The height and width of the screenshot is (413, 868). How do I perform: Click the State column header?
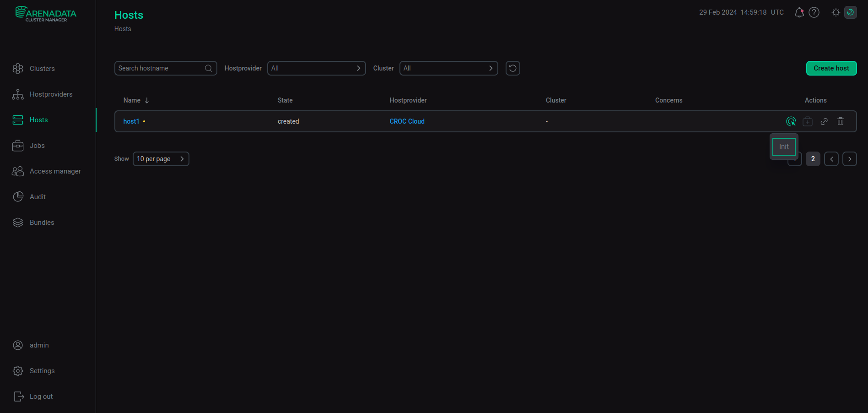[x=285, y=100]
